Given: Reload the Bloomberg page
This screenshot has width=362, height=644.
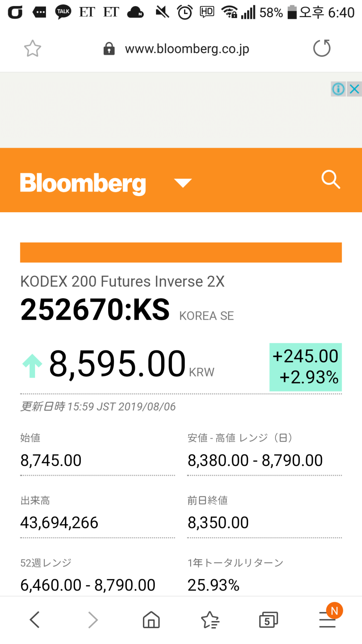Looking at the screenshot, I should tap(322, 48).
